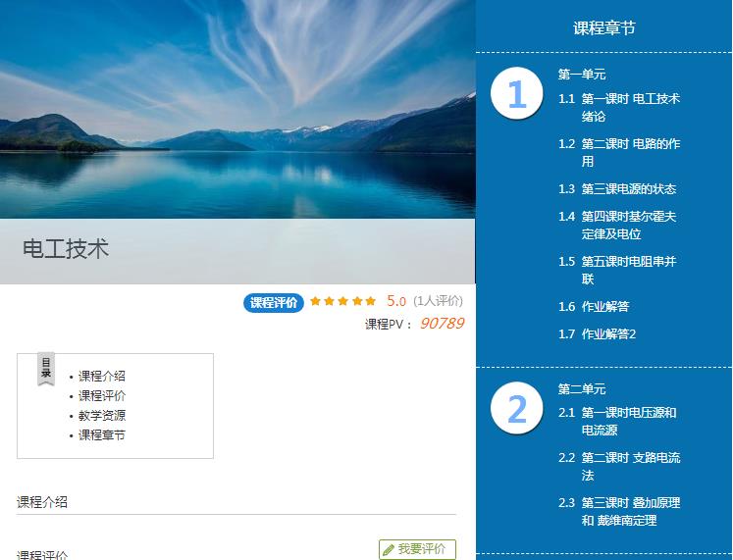Screen dimensions: 733x560
Task: Click the 目录 bookmark ribbon icon
Action: point(46,369)
